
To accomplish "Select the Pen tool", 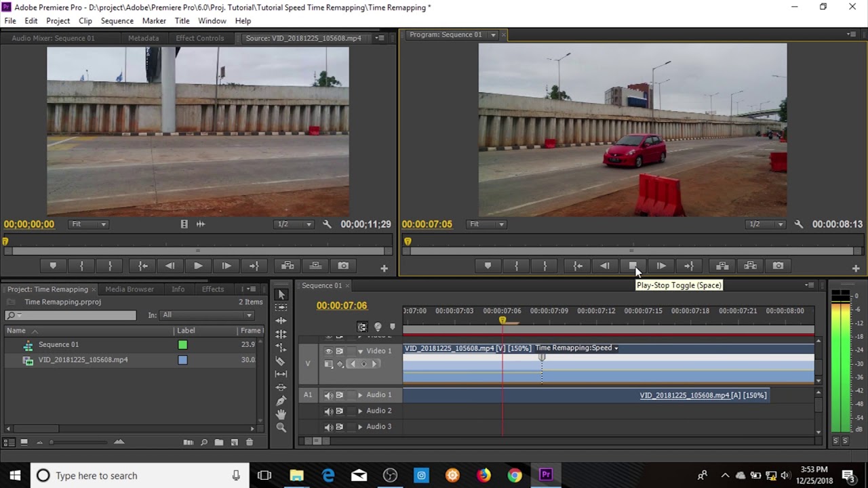I will point(281,401).
